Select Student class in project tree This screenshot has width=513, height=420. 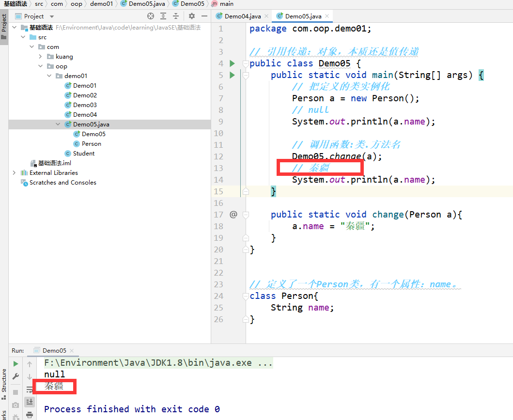(84, 154)
